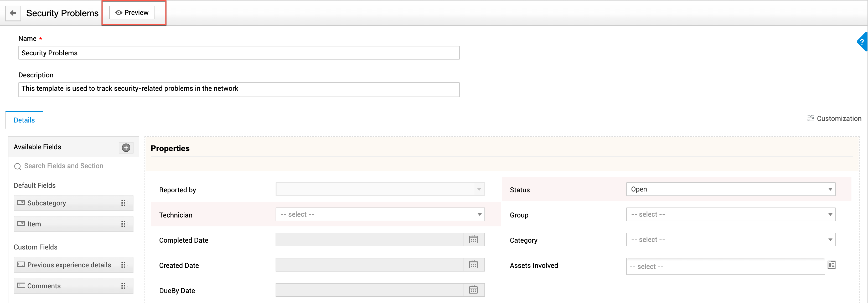This screenshot has width=868, height=303.
Task: Click the Previous experience details drag handle
Action: point(123,265)
